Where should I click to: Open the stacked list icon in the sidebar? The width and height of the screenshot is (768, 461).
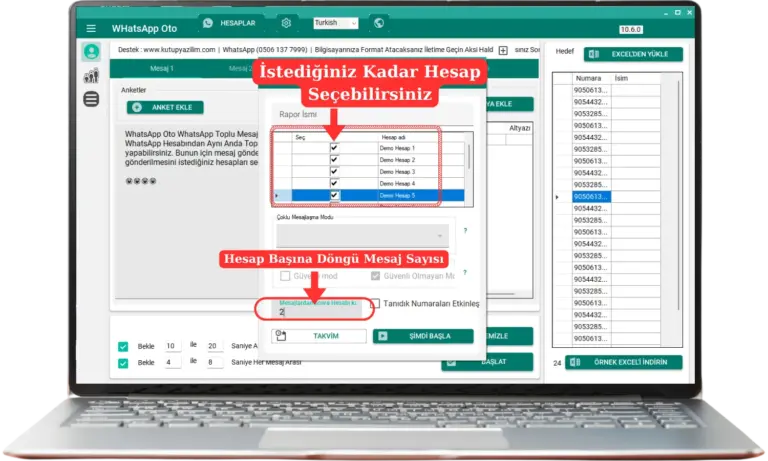click(91, 99)
